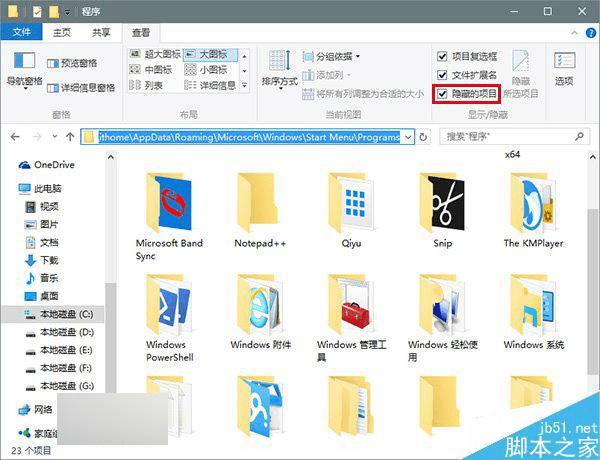Open the 文件 file tab
This screenshot has width=600, height=460.
[x=21, y=32]
